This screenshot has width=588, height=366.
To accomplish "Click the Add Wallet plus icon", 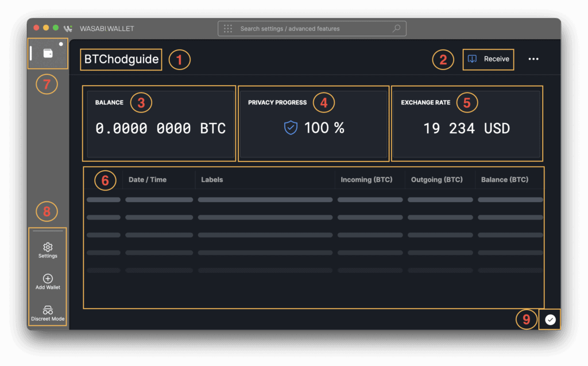I will 48,279.
